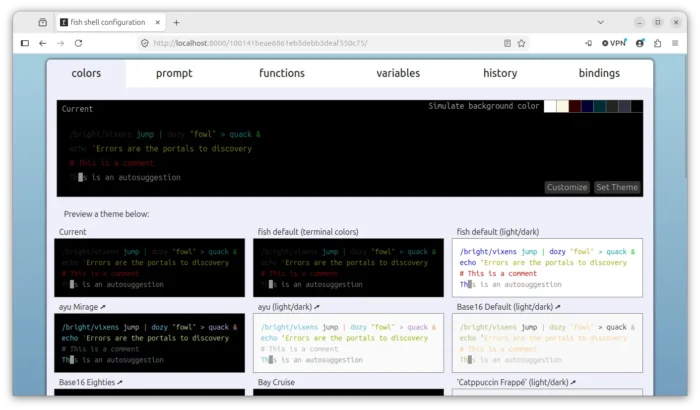Click 'Simulate background color' label

[x=484, y=106]
